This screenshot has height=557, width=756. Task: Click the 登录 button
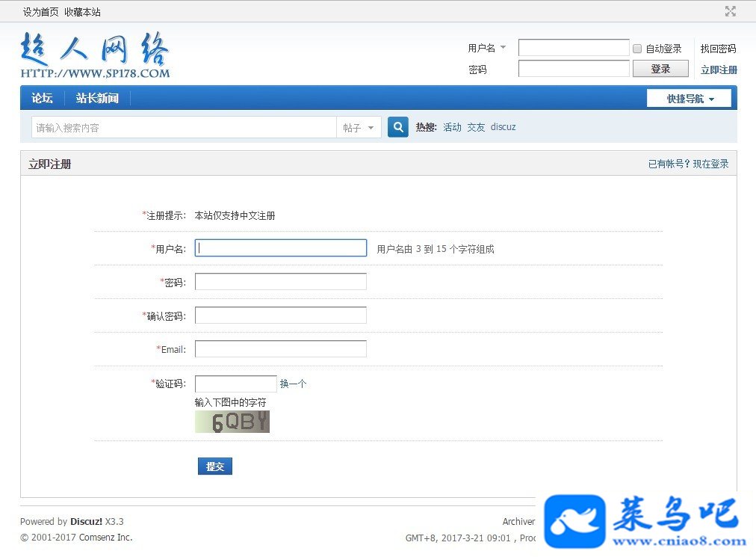point(660,69)
